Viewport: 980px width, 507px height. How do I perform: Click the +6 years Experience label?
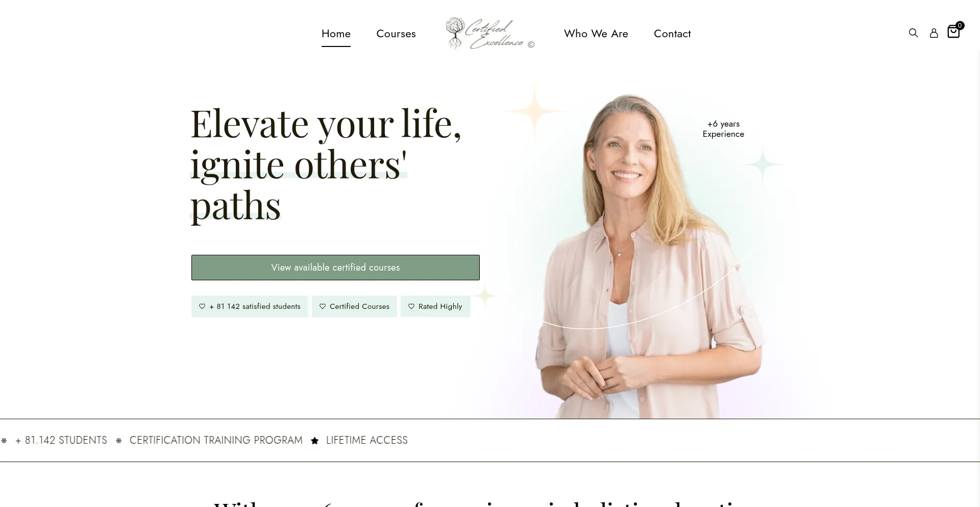coord(723,129)
